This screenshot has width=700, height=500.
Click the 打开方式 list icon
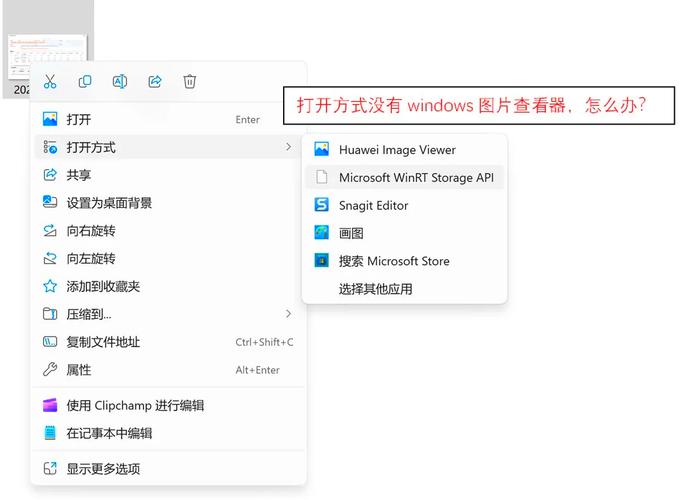(50, 147)
